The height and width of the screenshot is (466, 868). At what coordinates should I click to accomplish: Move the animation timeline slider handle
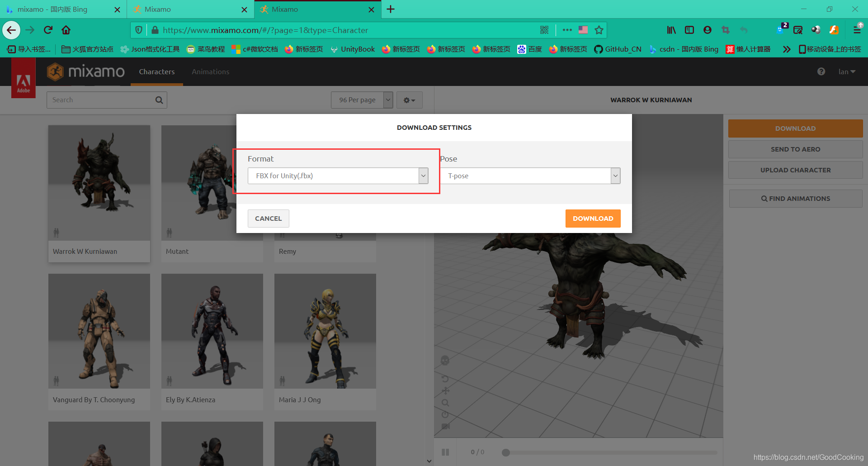(x=506, y=452)
